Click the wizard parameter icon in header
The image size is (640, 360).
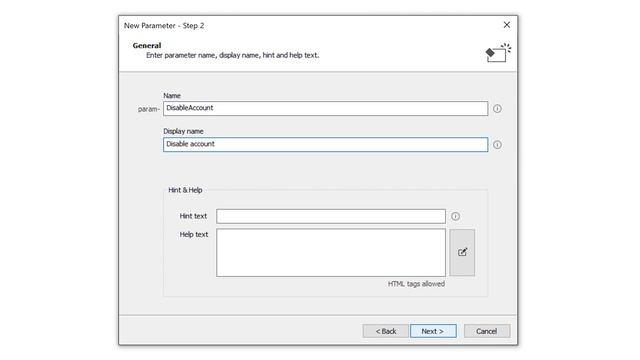coord(498,53)
